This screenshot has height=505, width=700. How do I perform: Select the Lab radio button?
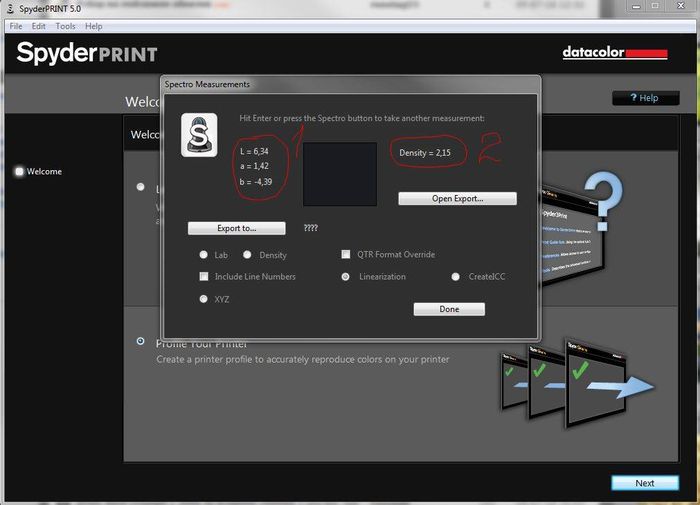pyautogui.click(x=204, y=255)
